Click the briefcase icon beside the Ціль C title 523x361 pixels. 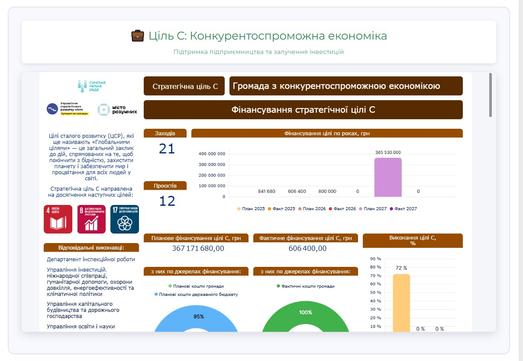[137, 36]
